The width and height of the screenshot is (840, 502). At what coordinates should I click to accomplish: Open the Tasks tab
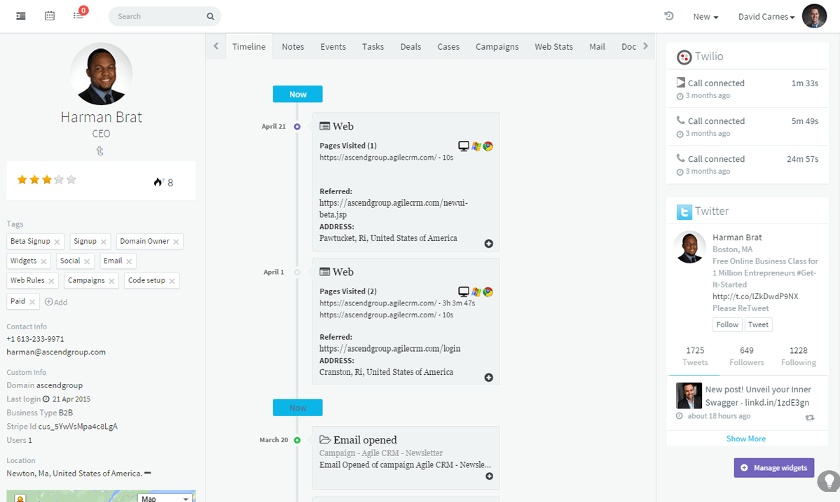tap(373, 47)
